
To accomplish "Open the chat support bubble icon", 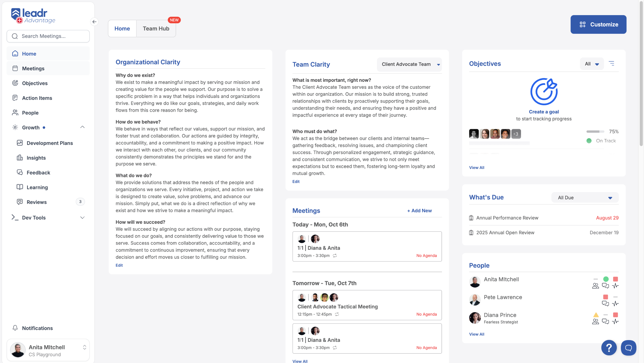I will tap(628, 348).
